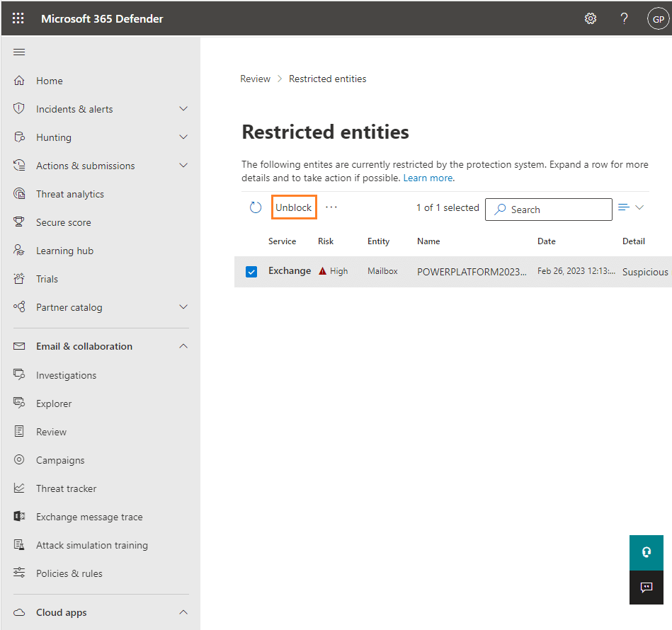Click the refresh icon beside Unblock
This screenshot has width=672, height=630.
256,207
